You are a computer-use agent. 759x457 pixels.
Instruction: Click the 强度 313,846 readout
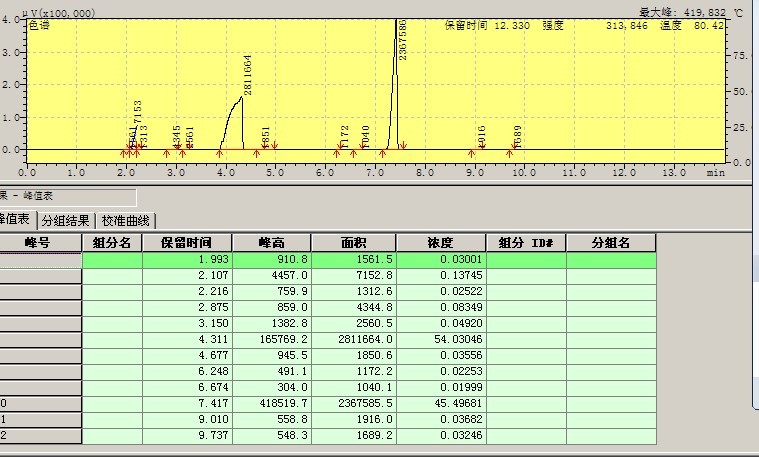click(595, 25)
